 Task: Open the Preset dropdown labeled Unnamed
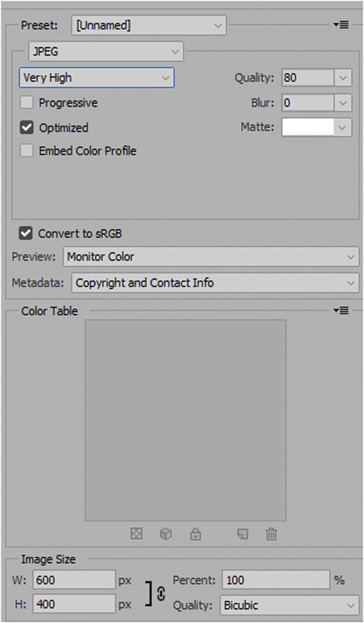149,25
